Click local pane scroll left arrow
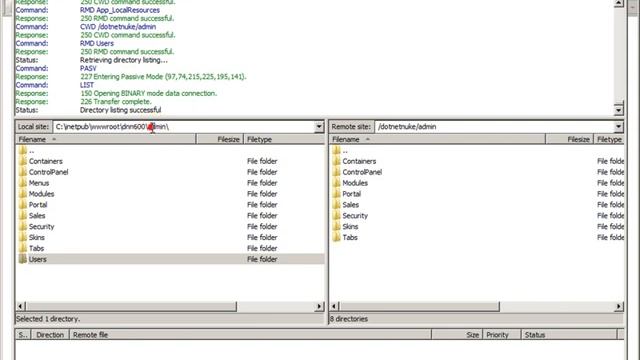 tap(20, 306)
